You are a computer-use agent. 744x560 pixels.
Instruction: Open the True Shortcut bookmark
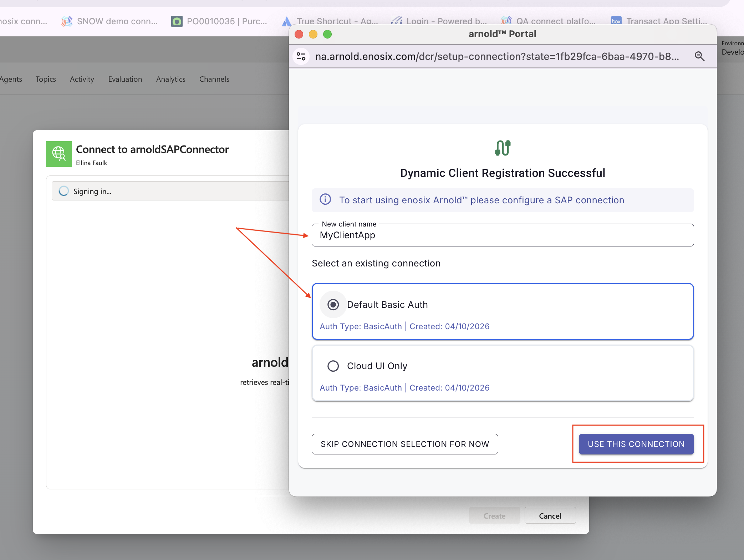[330, 21]
